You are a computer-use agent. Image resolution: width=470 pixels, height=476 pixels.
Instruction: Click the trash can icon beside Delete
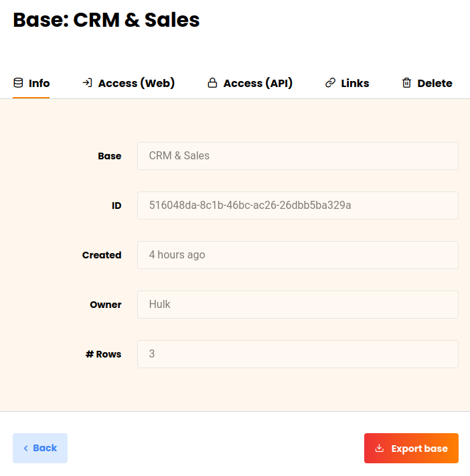406,83
